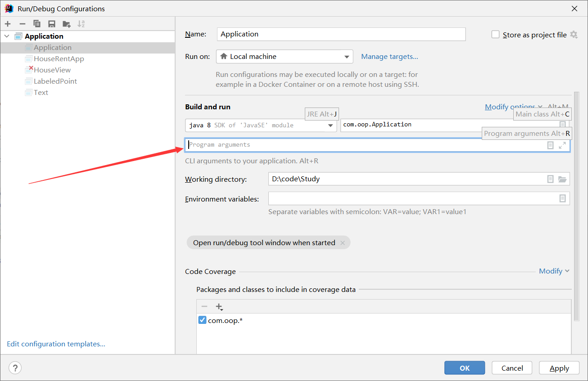Click the Help question mark button

coord(15,368)
